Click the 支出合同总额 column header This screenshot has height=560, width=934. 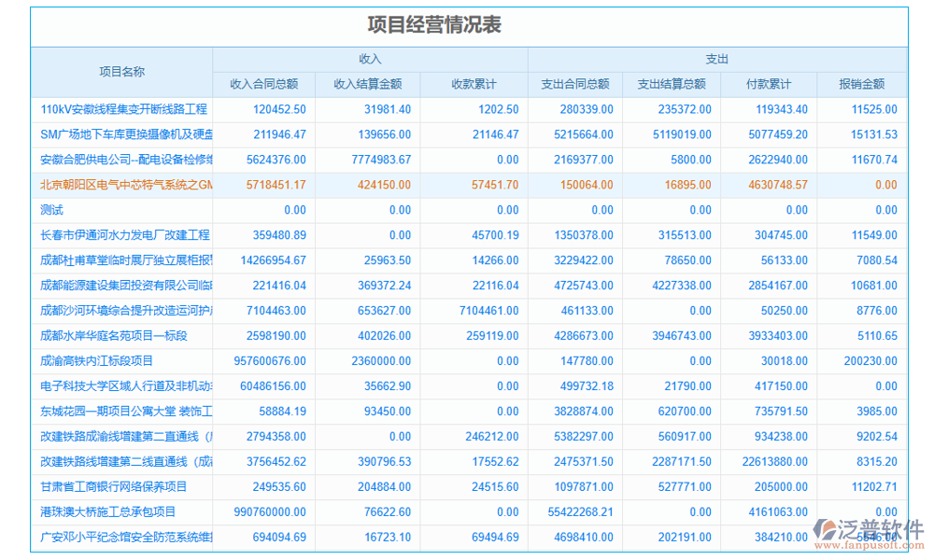(575, 84)
